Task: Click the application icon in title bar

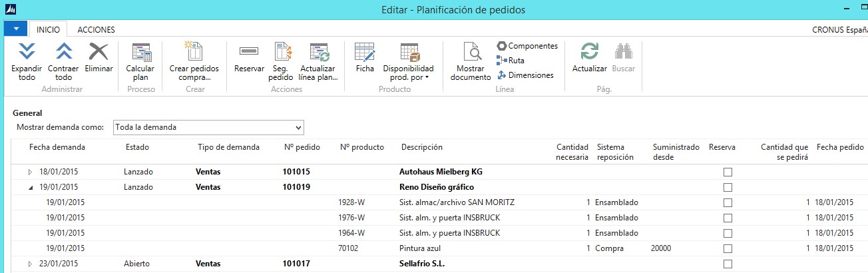Action: click(x=12, y=9)
